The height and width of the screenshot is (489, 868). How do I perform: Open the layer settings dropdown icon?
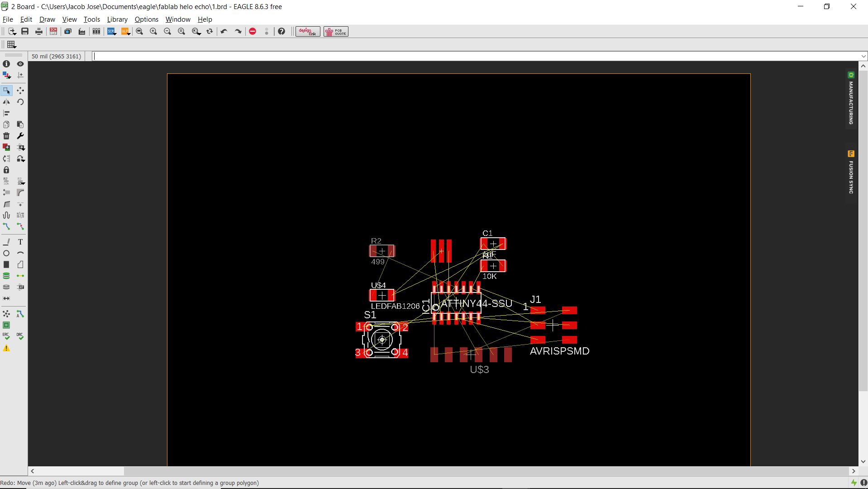click(x=6, y=75)
